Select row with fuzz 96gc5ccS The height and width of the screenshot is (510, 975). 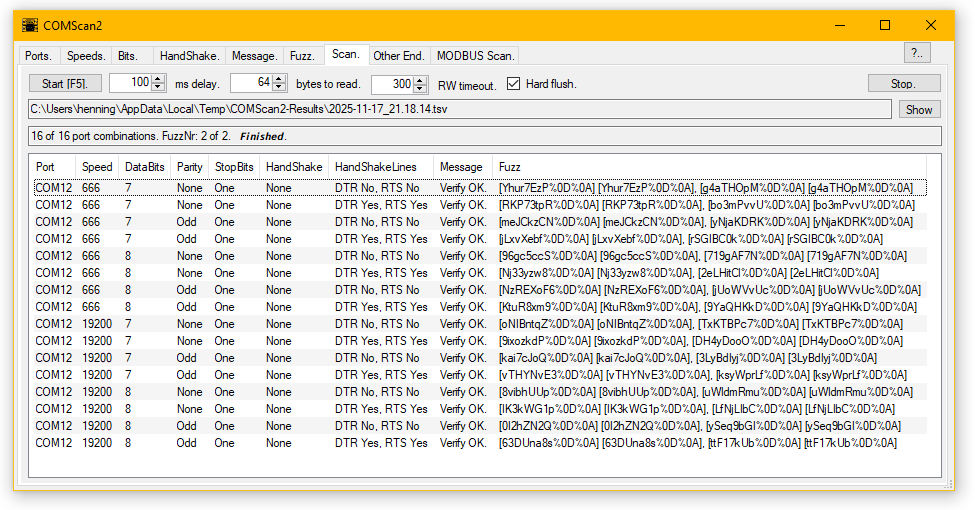(480, 256)
